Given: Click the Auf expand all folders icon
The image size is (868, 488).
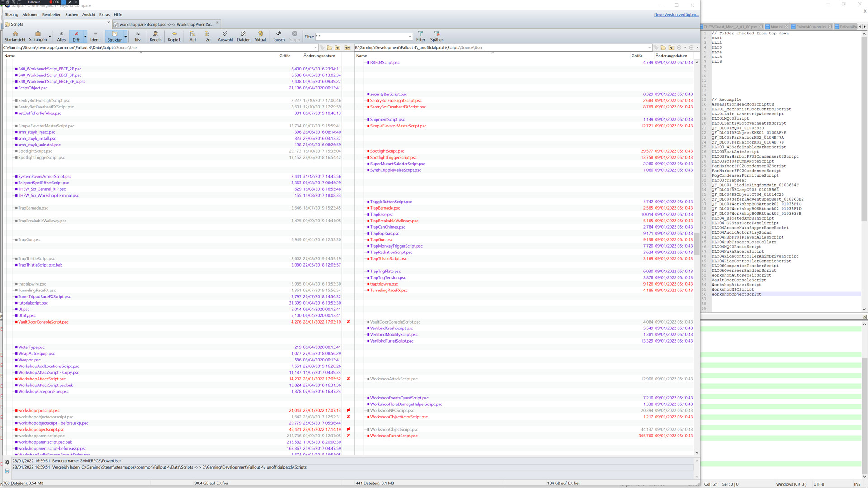Looking at the screenshot, I should tap(193, 34).
